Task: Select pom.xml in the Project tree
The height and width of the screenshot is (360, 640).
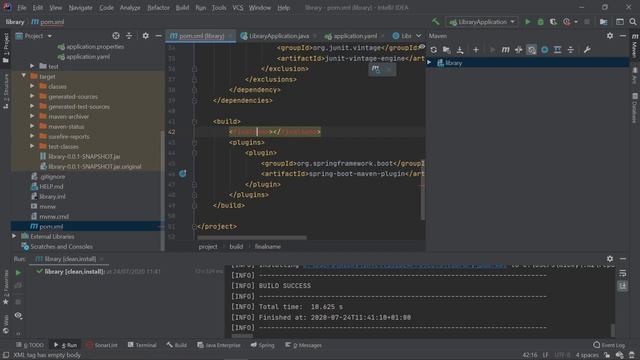Action: tap(51, 227)
